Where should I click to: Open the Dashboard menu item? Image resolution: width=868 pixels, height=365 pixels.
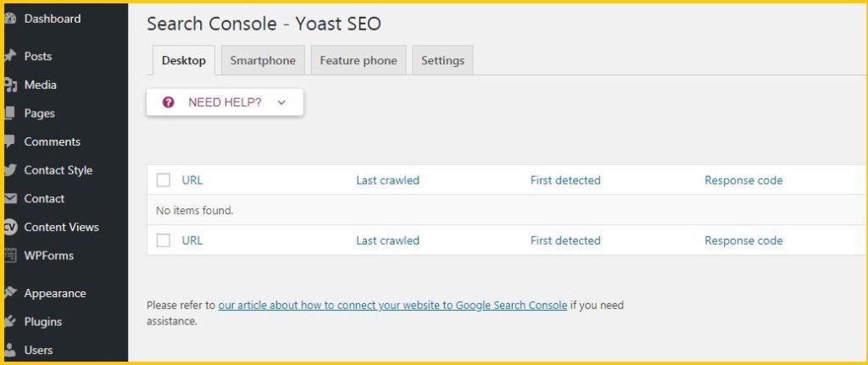tap(53, 19)
